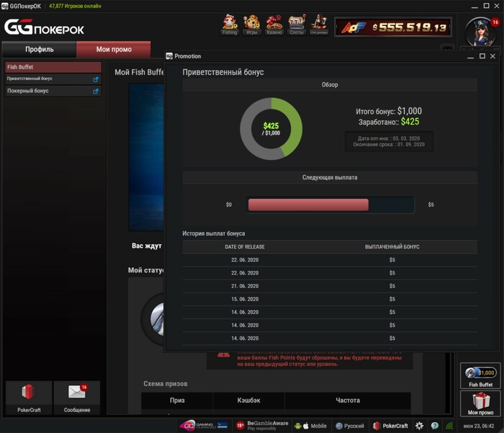Click the Схема призов heading
The image size is (504, 433).
coord(165,383)
